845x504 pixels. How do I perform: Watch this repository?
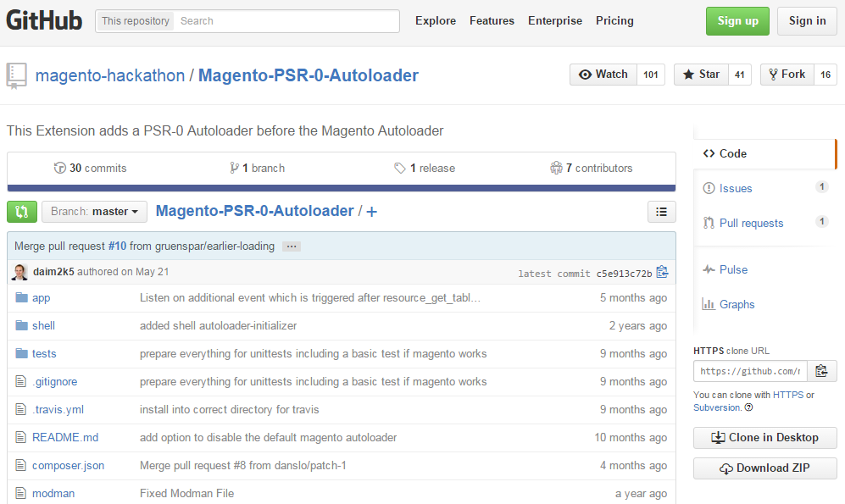coord(603,75)
